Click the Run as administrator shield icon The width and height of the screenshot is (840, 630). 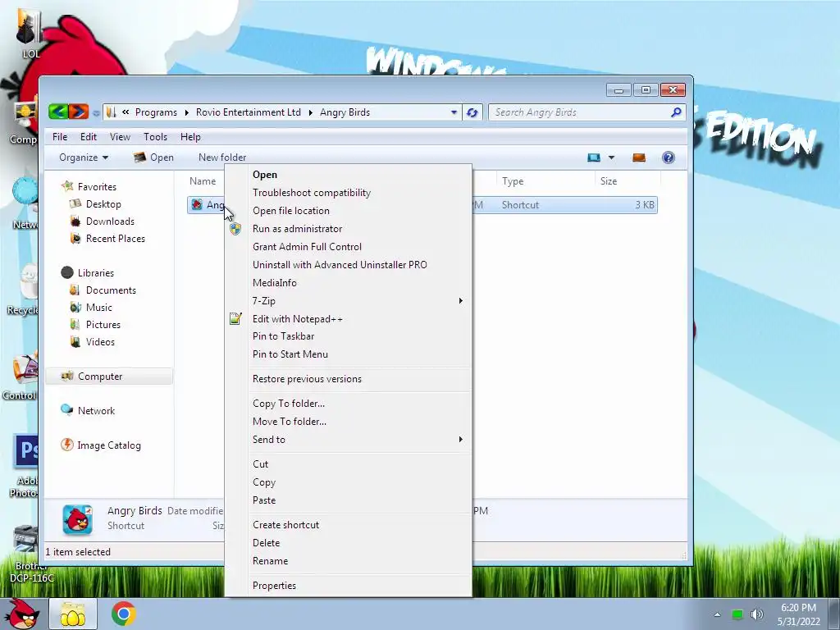[235, 229]
